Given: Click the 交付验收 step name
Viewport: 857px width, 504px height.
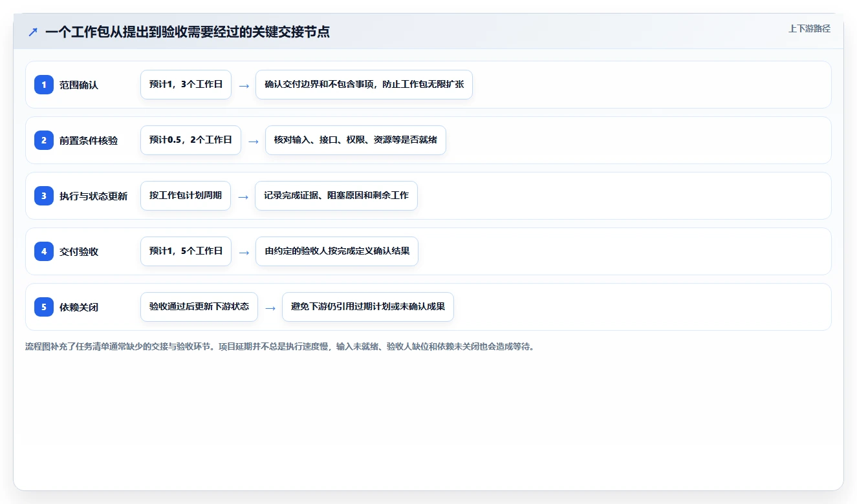Looking at the screenshot, I should pyautogui.click(x=79, y=251).
